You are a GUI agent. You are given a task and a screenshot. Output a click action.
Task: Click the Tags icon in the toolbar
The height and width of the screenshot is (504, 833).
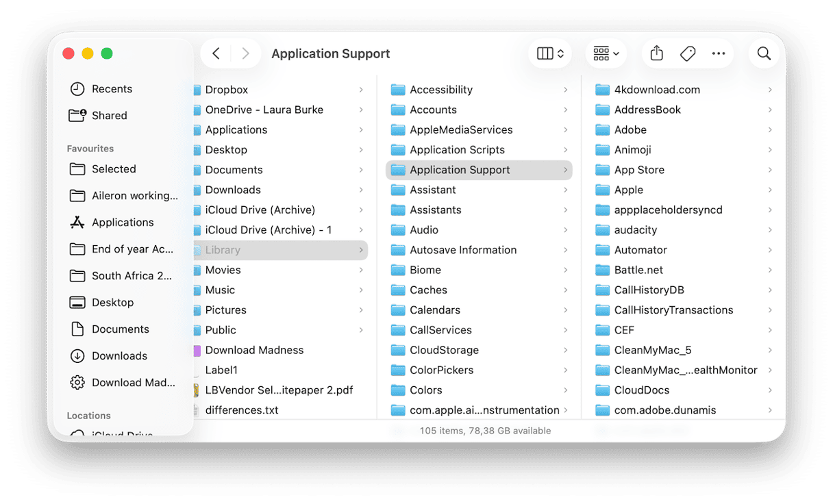687,53
